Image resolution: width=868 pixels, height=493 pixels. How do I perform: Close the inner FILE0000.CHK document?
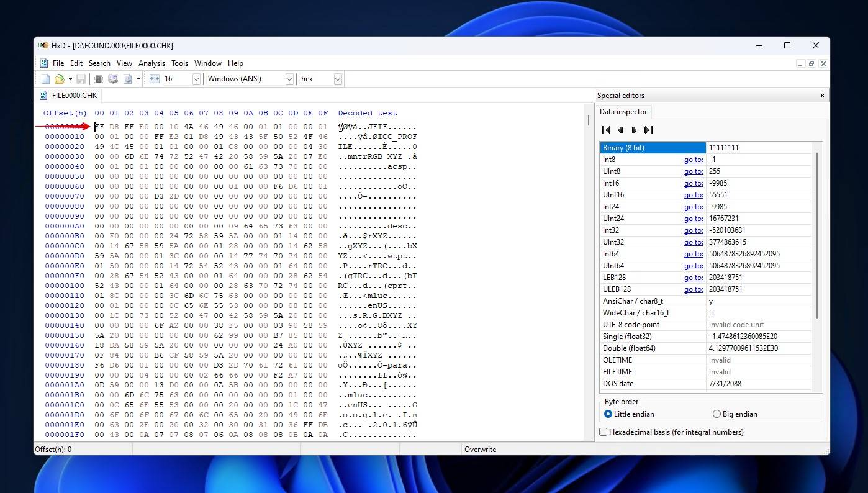[823, 63]
